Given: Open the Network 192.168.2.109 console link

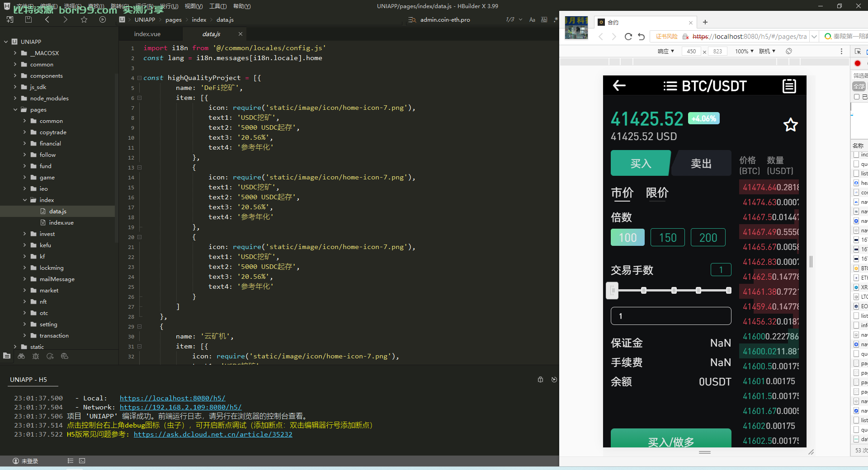Looking at the screenshot, I should click(x=180, y=407).
